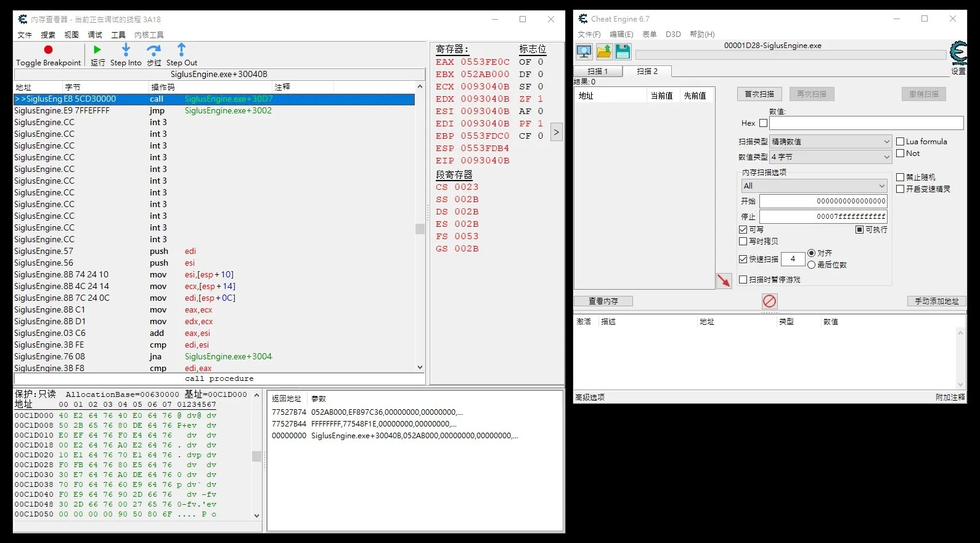Click the red arrow add-address icon
Viewport: 980px width, 543px height.
[x=724, y=280]
